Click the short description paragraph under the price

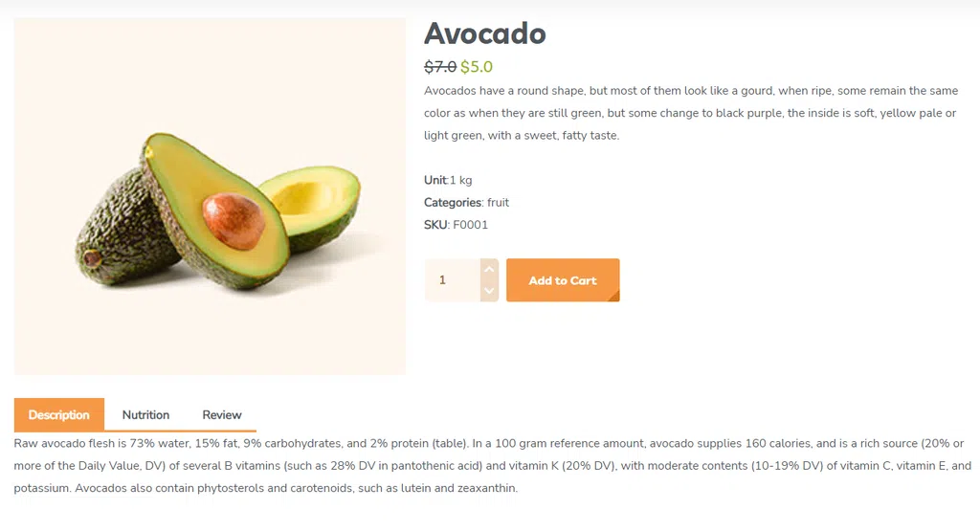pyautogui.click(x=691, y=113)
